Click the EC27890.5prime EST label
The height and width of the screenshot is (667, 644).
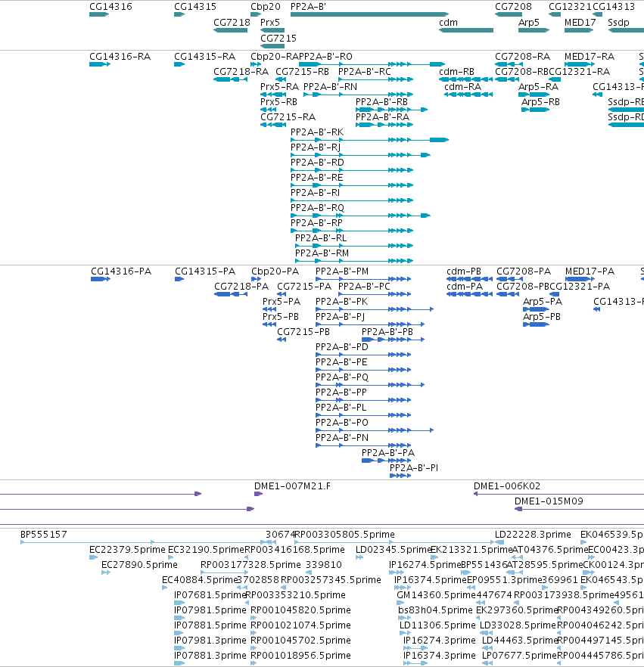(x=139, y=565)
